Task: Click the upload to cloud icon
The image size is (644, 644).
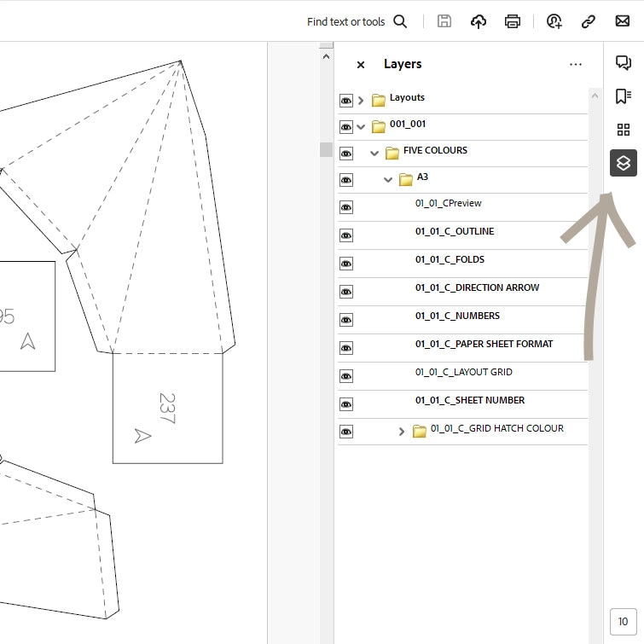Action: (479, 21)
